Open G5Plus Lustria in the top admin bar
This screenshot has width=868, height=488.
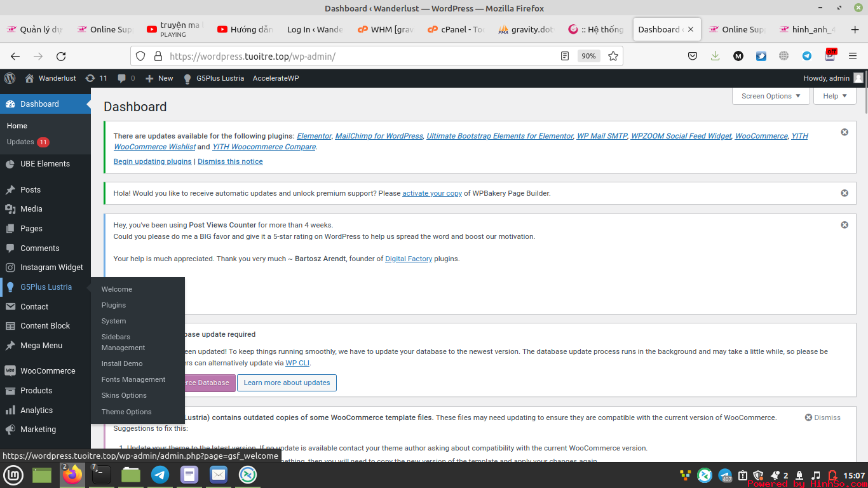pos(214,78)
